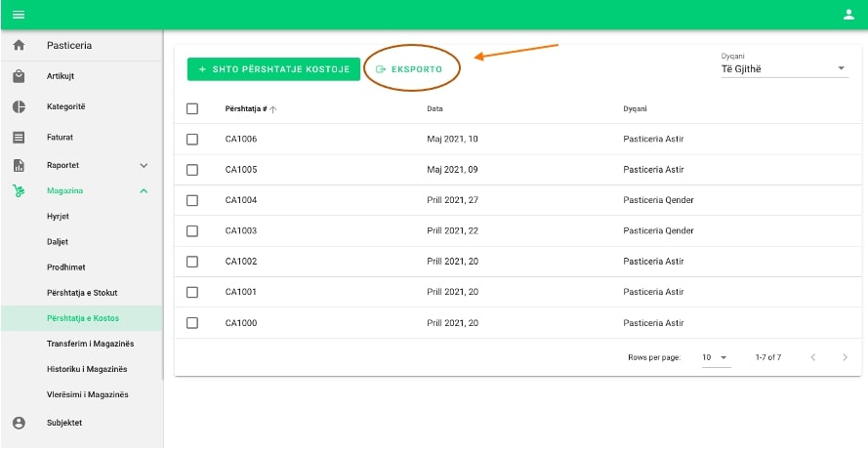Change rows per page dropdown

[716, 358]
